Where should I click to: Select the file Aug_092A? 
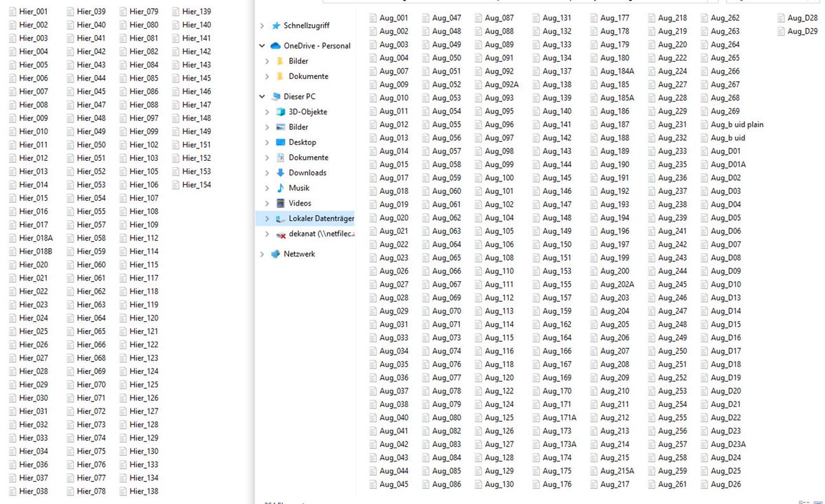click(502, 85)
